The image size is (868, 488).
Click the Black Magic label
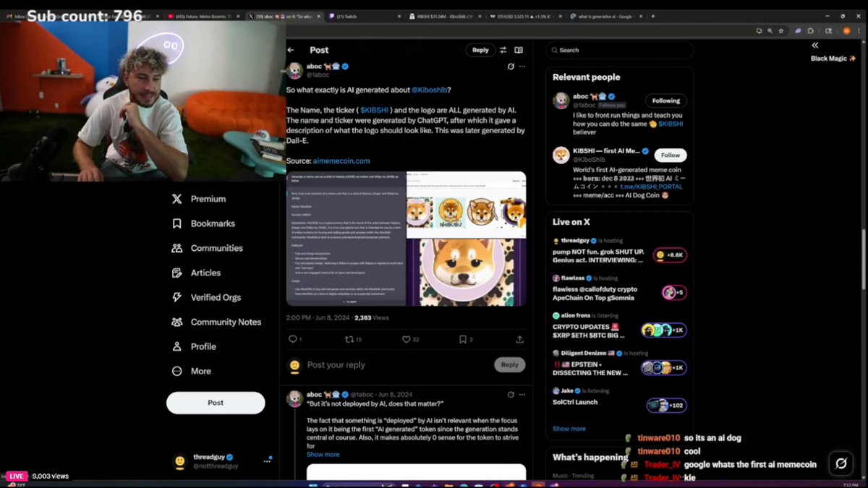(x=833, y=59)
